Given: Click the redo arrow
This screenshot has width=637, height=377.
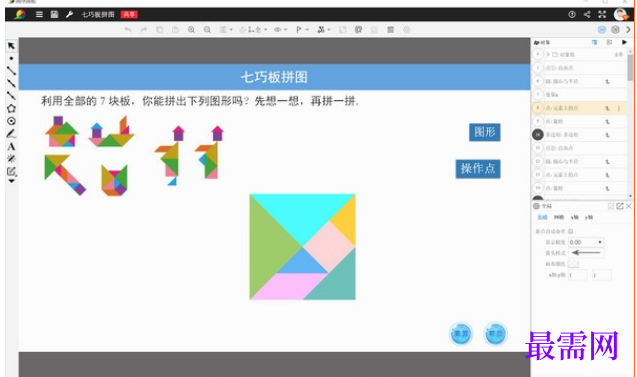Looking at the screenshot, I should click(x=144, y=30).
